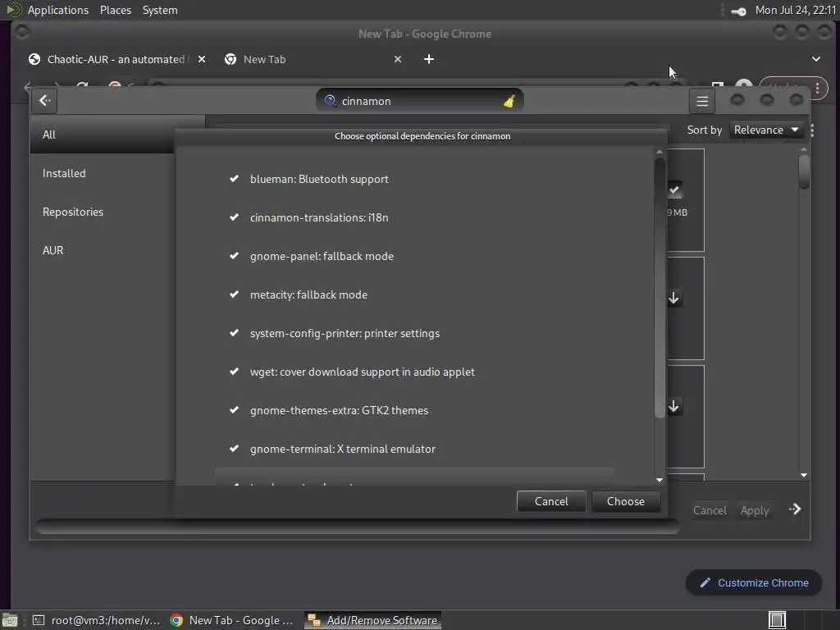Click the key icon in the top panel
Screen dimensions: 840x630
(739, 11)
